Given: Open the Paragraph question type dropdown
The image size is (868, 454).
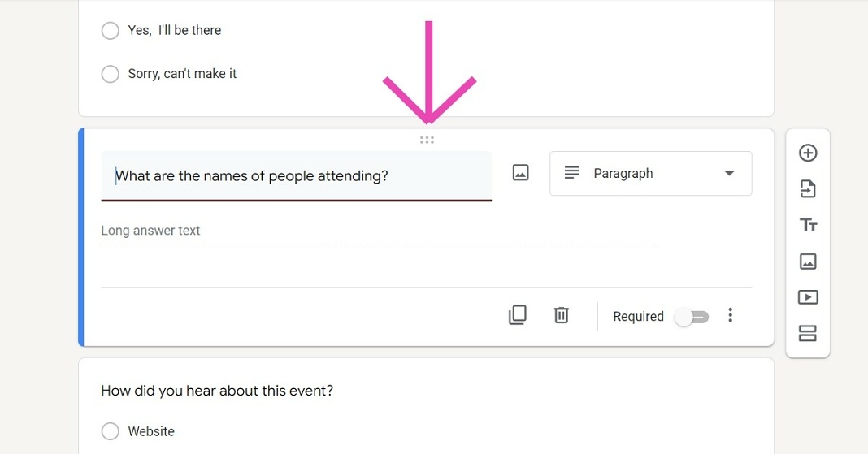Looking at the screenshot, I should (650, 173).
